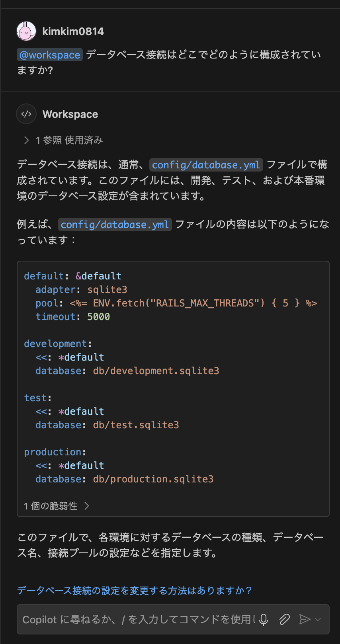Screen dimensions: 340x644
Task: Click 'development:' key in code block
Action: (x=58, y=344)
